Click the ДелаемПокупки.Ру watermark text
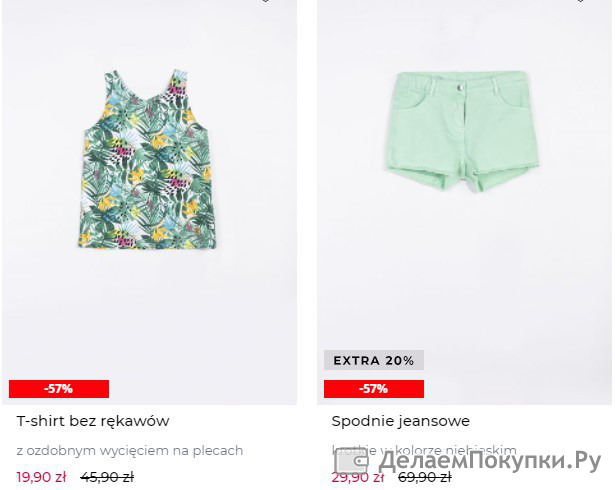 pyautogui.click(x=489, y=461)
